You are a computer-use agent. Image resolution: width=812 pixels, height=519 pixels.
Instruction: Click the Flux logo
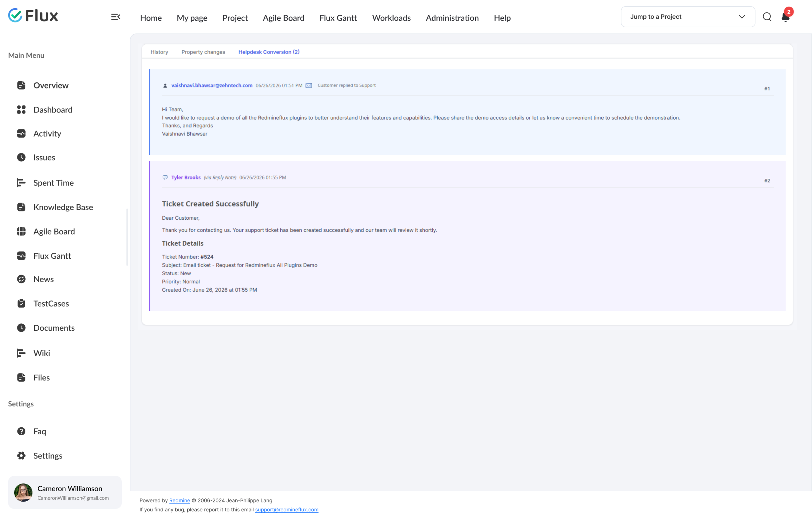pyautogui.click(x=33, y=16)
